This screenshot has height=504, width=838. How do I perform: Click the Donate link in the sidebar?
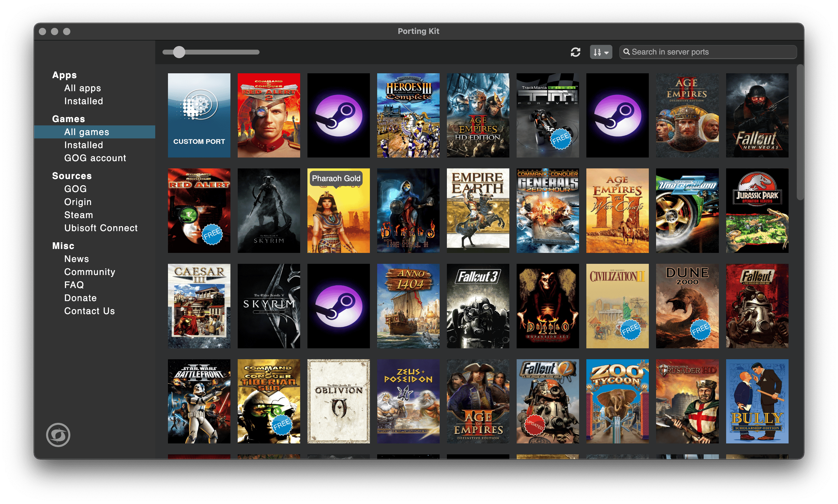tap(81, 298)
